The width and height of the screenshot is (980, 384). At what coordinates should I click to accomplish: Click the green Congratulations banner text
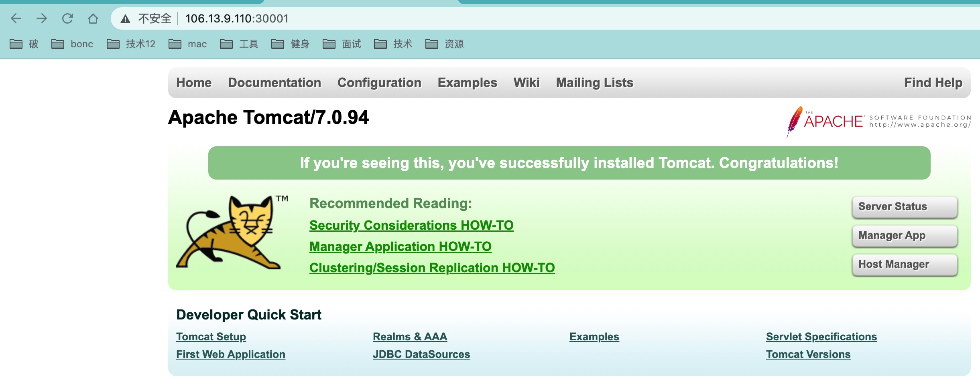pos(569,163)
